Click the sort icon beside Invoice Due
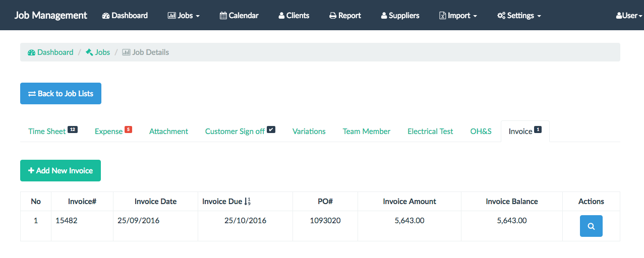The image size is (644, 258). [247, 202]
